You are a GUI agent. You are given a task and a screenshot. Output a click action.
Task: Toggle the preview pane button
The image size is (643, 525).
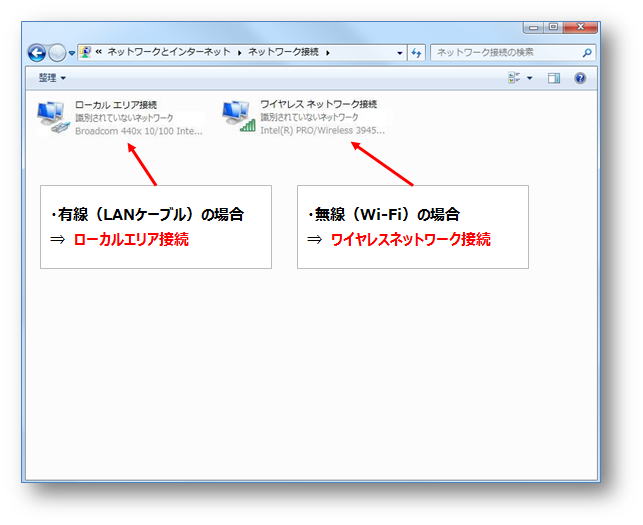(x=554, y=78)
